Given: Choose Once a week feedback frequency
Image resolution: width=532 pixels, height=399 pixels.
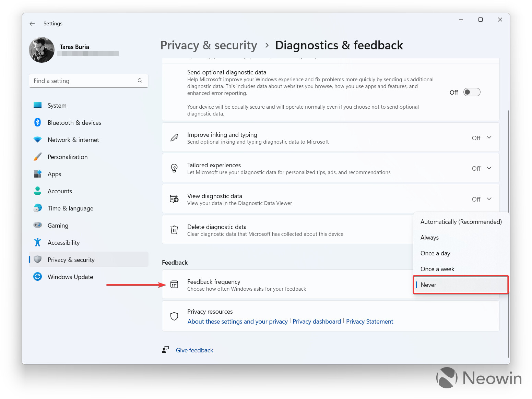Looking at the screenshot, I should [x=461, y=269].
